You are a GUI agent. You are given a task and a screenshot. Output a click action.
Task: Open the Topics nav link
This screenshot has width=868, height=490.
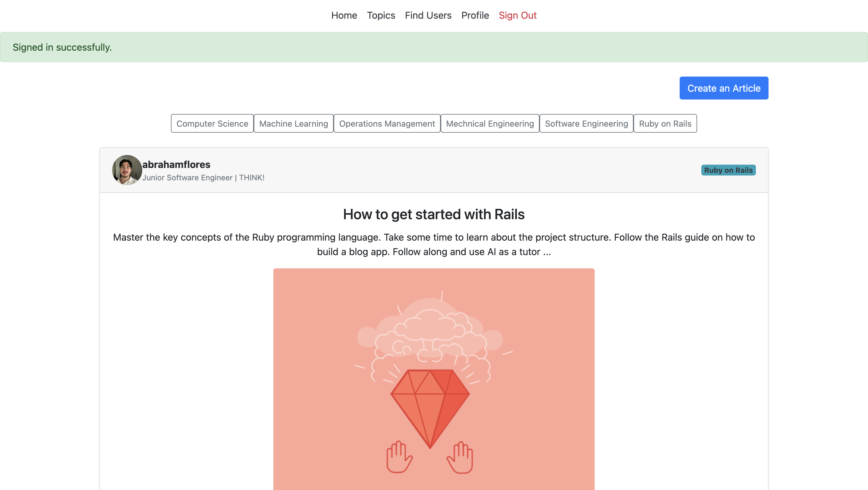click(x=381, y=15)
